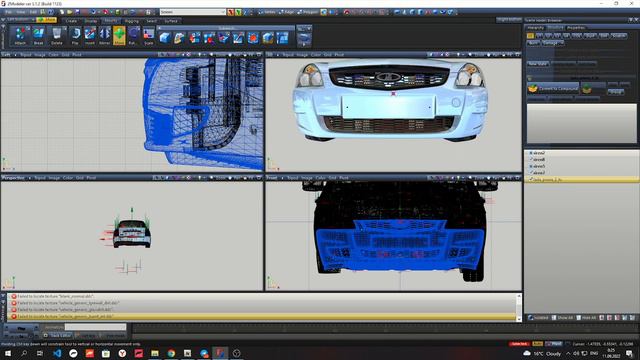Click the Save icon in top toolbar
Image resolution: width=640 pixels, height=360 pixels.
click(x=77, y=12)
